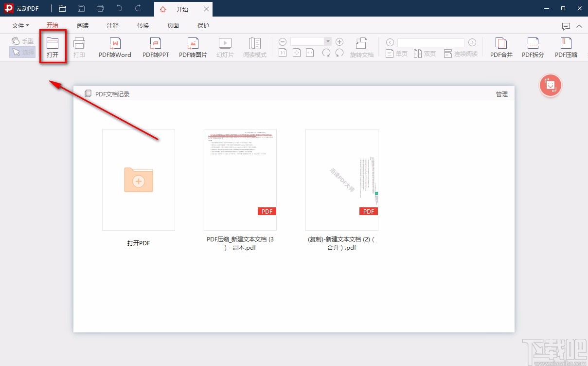
Task: Open the PDF拆分 split tool
Action: pyautogui.click(x=533, y=47)
